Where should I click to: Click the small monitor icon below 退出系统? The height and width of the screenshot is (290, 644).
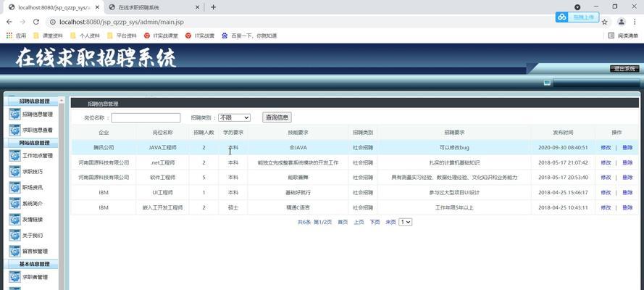pos(547,83)
